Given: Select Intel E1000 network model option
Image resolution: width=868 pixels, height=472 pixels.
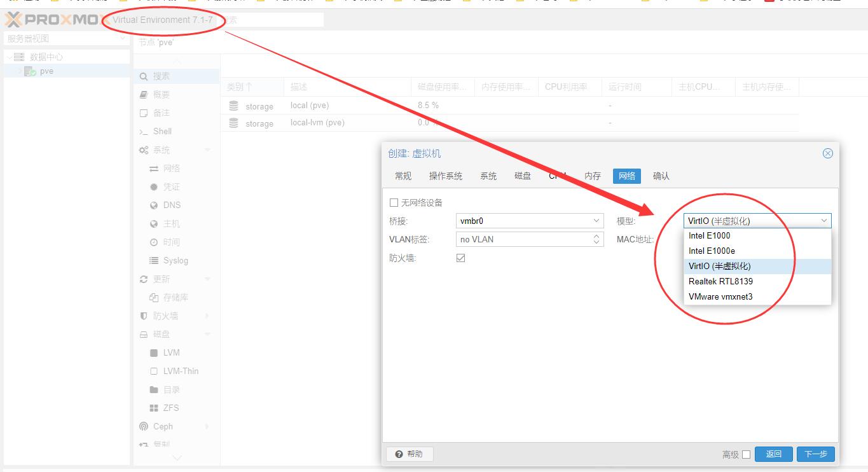Looking at the screenshot, I should click(709, 235).
